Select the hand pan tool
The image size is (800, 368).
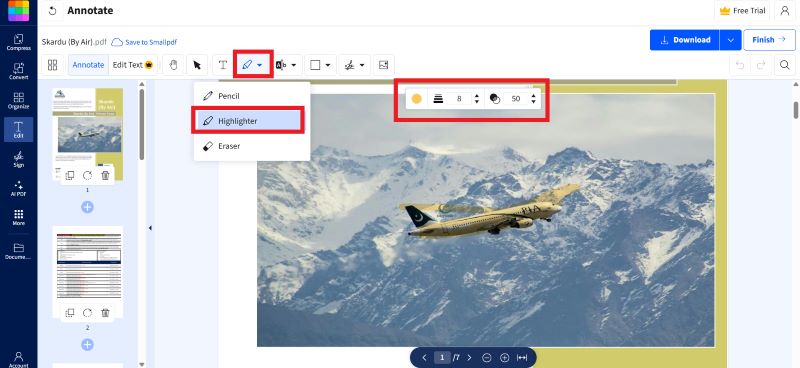pyautogui.click(x=173, y=65)
